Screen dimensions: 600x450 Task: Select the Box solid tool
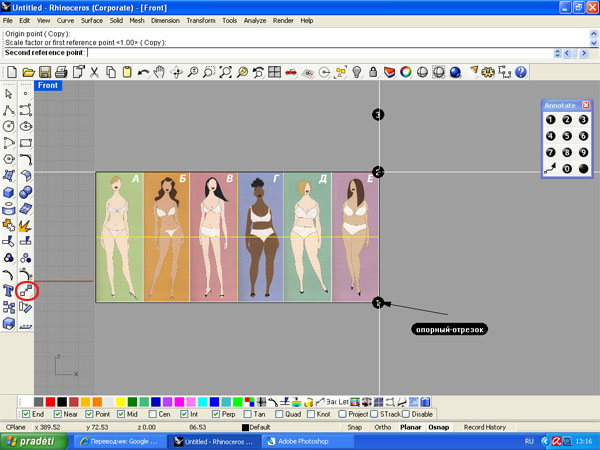pos(9,193)
